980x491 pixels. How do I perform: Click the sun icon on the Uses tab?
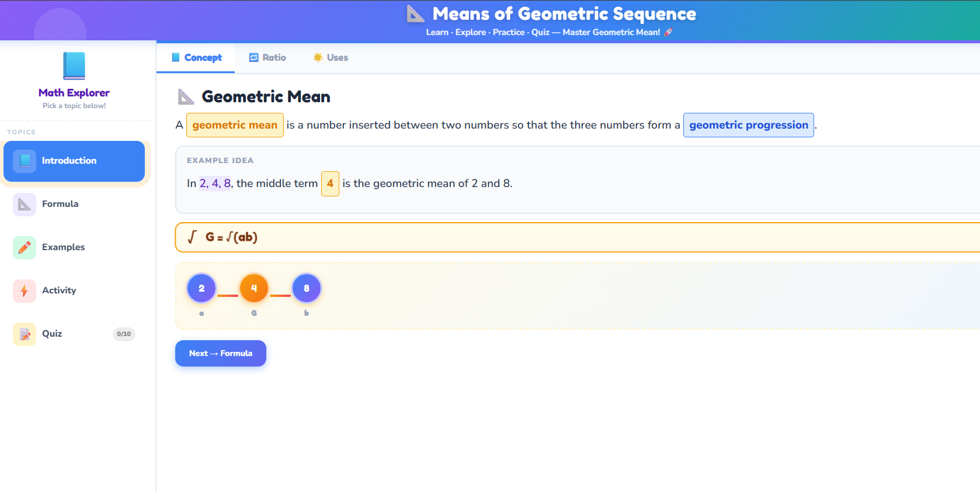(317, 57)
